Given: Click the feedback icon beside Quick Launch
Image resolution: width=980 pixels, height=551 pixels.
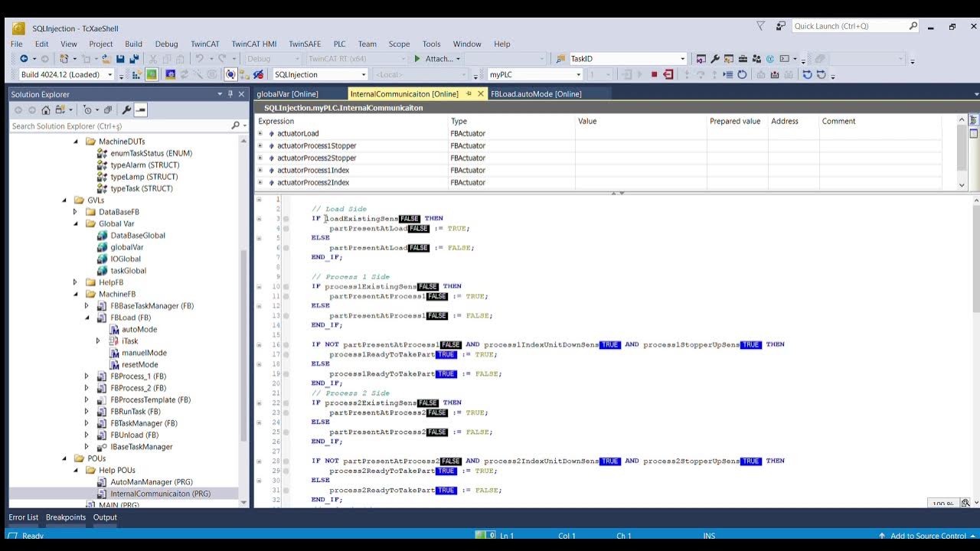Looking at the screenshot, I should click(x=780, y=26).
